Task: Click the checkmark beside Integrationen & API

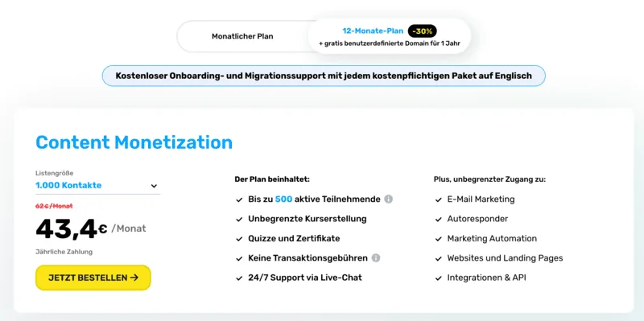Action: pyautogui.click(x=438, y=278)
